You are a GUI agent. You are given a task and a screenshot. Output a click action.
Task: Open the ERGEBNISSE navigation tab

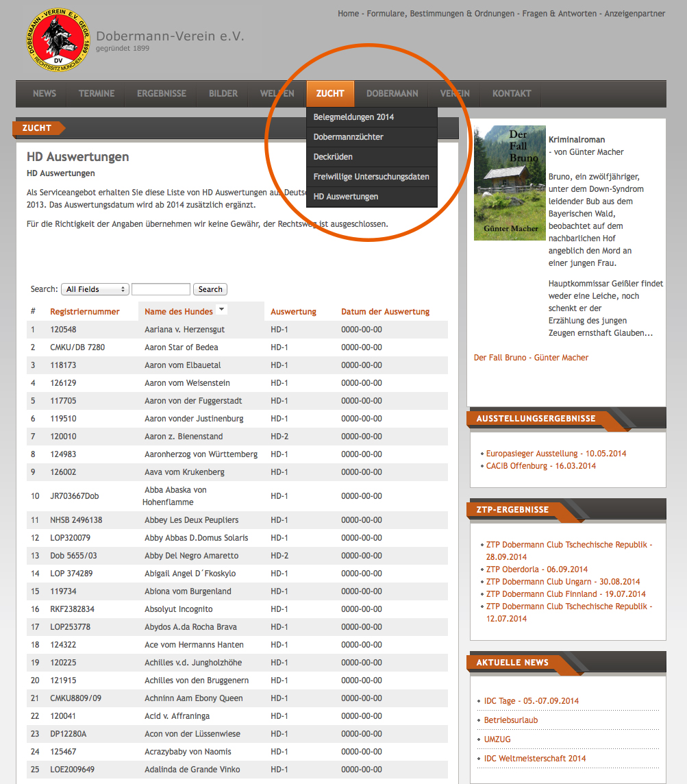click(x=162, y=94)
